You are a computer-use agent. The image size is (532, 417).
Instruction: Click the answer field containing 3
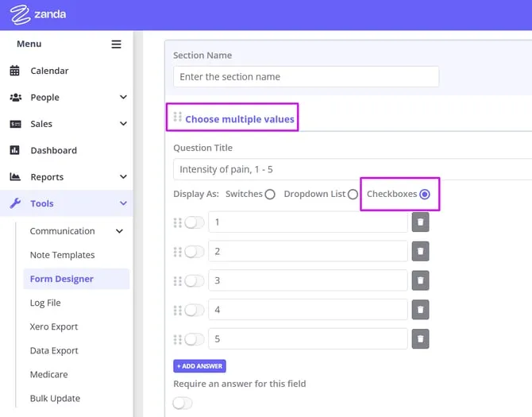[x=308, y=280]
